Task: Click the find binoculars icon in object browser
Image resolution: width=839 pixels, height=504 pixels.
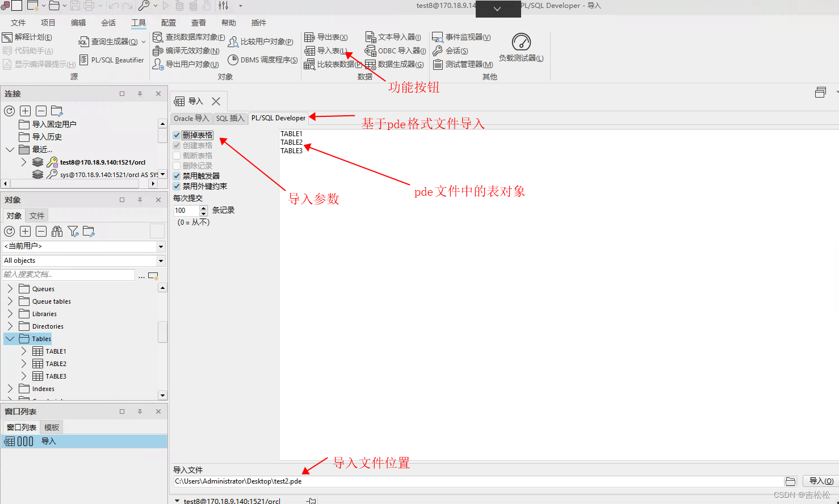Action: (57, 231)
